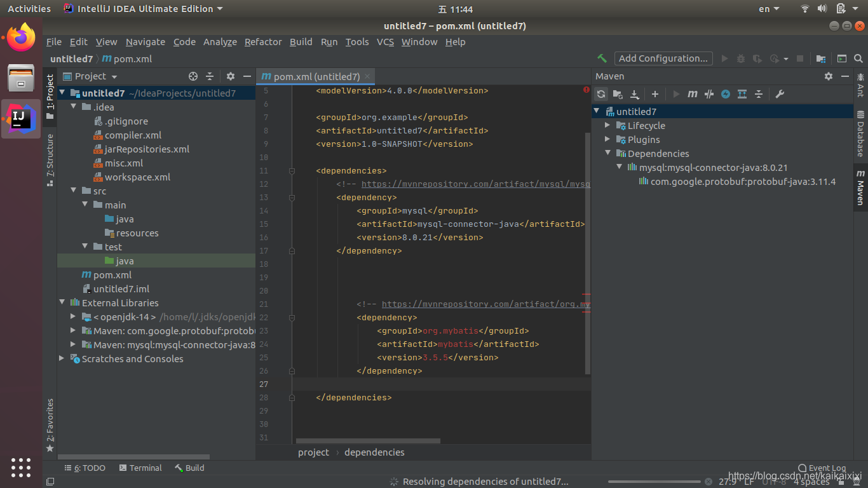
Task: Collapse the test folder
Action: (85, 247)
